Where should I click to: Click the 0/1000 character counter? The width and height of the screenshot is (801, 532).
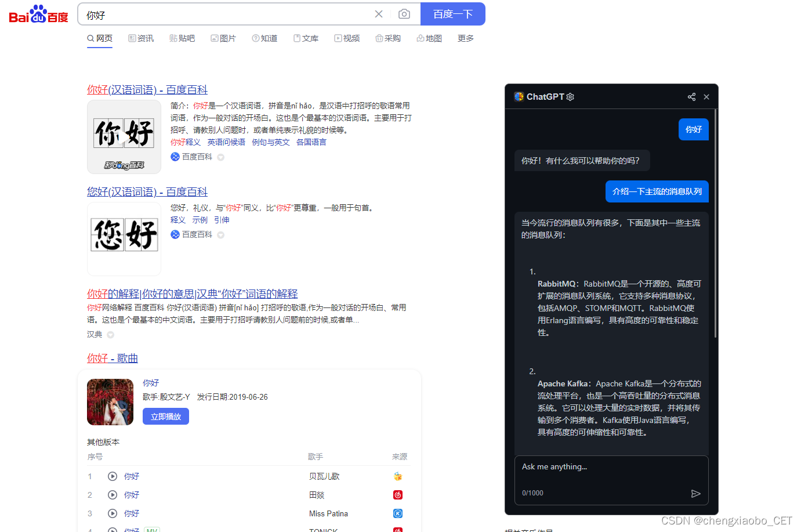[x=532, y=493]
